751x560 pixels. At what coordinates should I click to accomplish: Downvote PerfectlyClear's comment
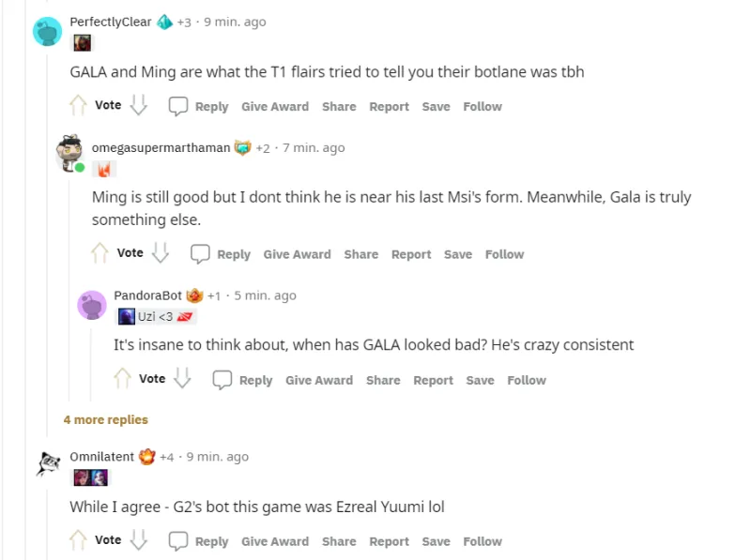[x=139, y=106]
